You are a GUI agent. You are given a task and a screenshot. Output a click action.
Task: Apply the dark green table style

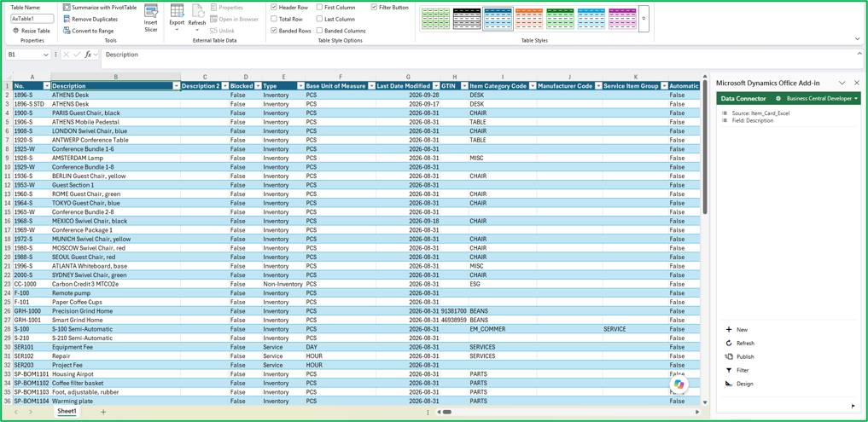click(560, 18)
